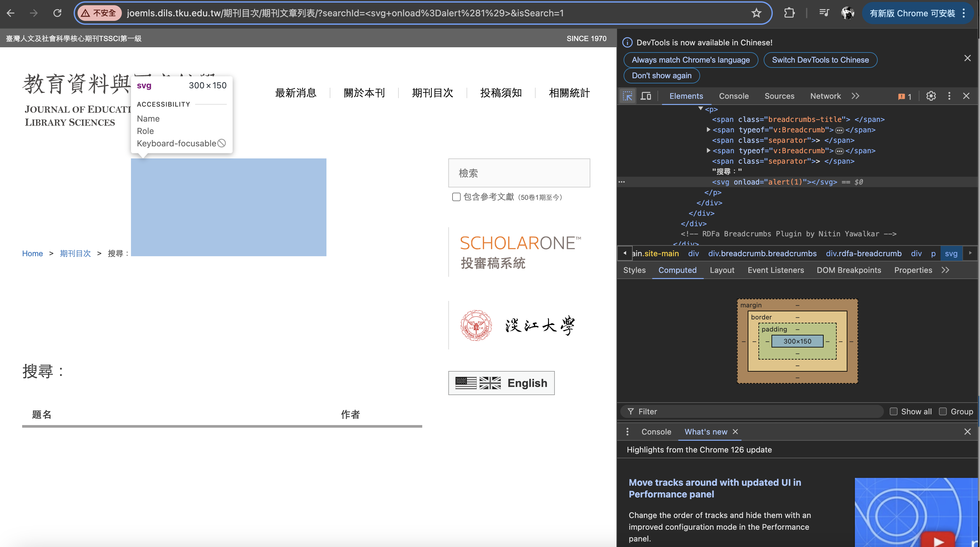
Task: Open the Properties pane tab
Action: [913, 270]
